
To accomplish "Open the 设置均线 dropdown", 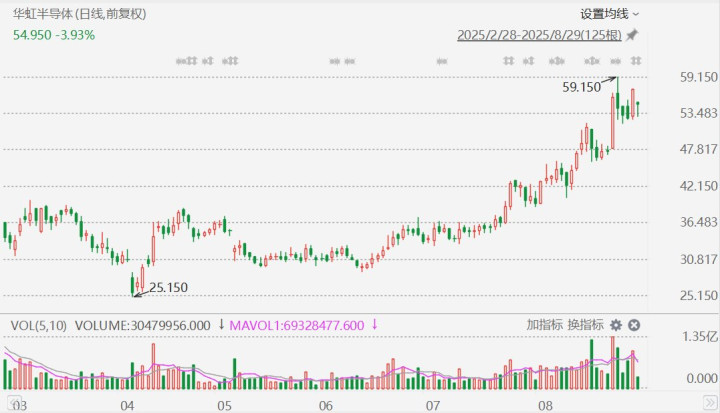I will [610, 14].
